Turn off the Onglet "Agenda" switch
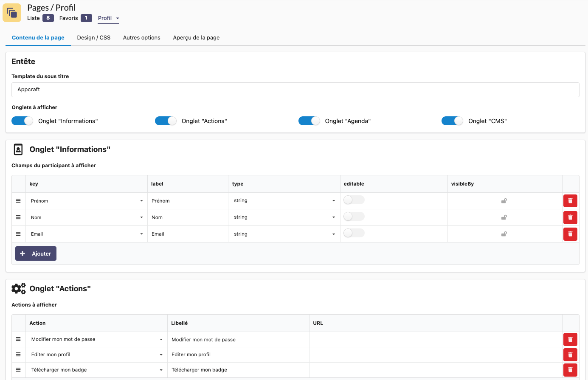 [x=309, y=121]
